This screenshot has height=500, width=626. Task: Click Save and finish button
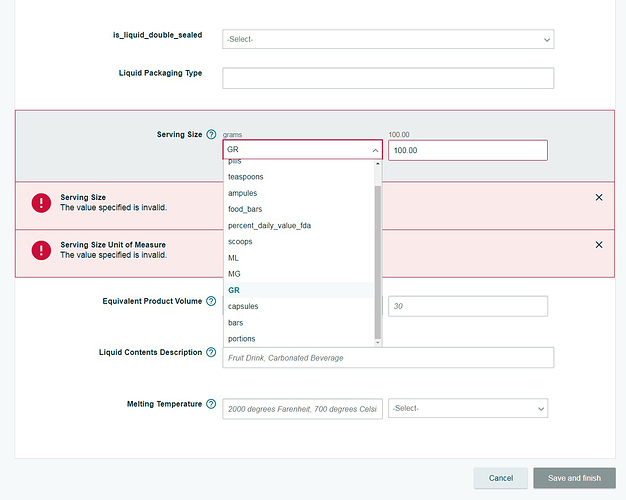tap(574, 478)
